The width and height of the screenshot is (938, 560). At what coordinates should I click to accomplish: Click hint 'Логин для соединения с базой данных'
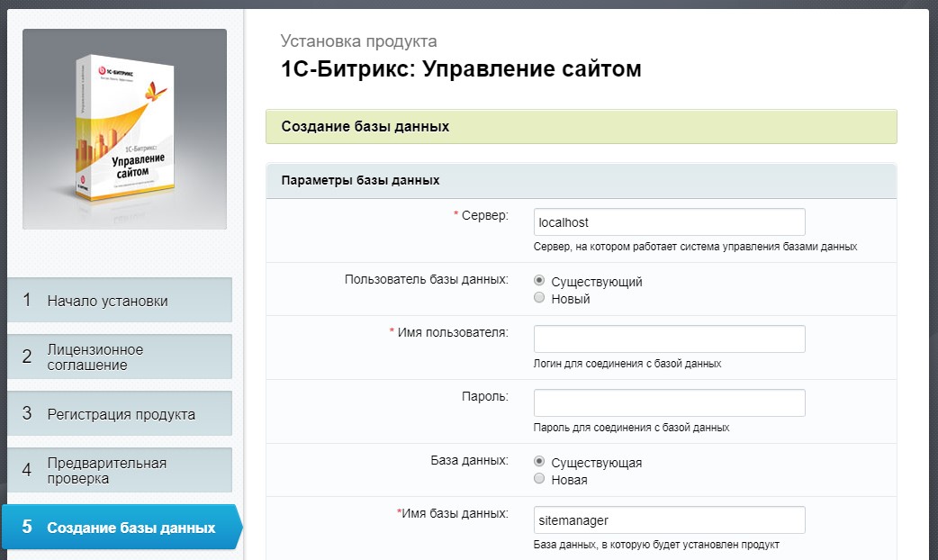(x=627, y=364)
